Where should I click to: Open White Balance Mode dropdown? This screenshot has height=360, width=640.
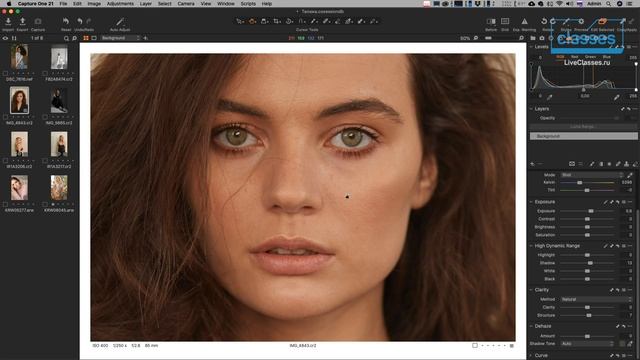(593, 175)
